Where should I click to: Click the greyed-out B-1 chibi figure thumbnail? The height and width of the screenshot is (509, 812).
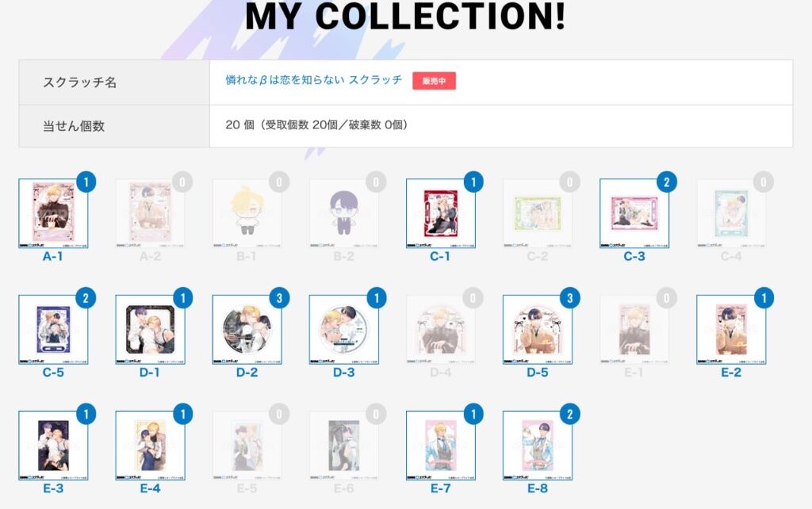click(247, 213)
